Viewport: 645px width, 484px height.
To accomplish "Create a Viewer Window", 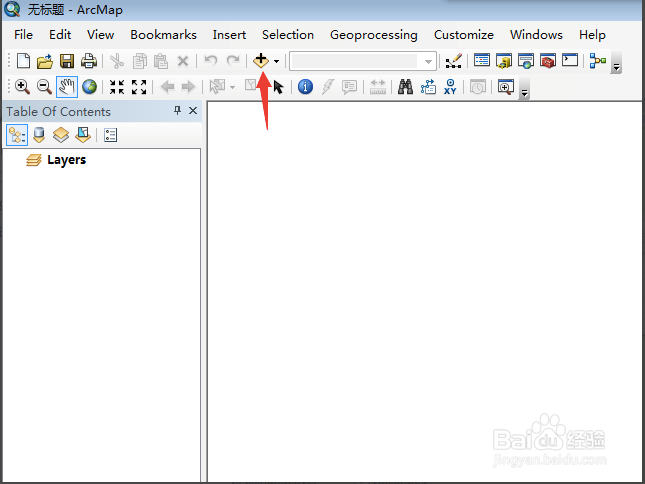I will 506,87.
